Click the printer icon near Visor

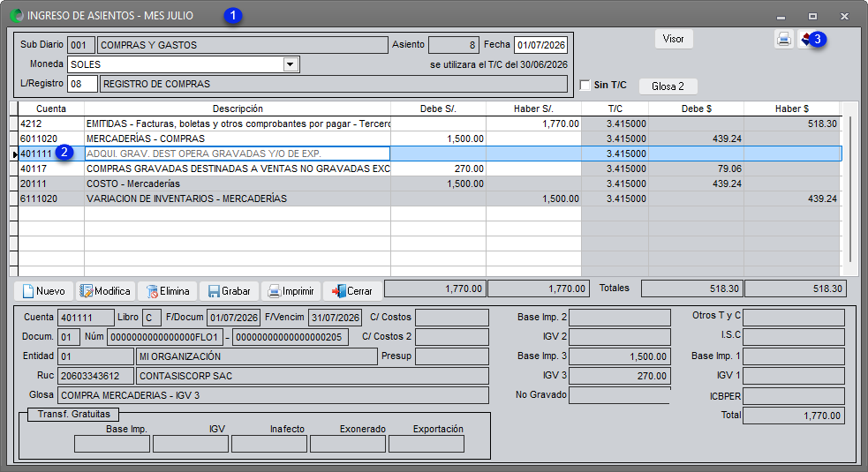click(x=783, y=39)
